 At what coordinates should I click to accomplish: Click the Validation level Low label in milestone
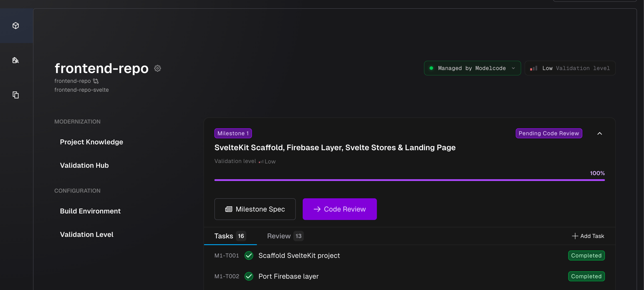(x=245, y=161)
